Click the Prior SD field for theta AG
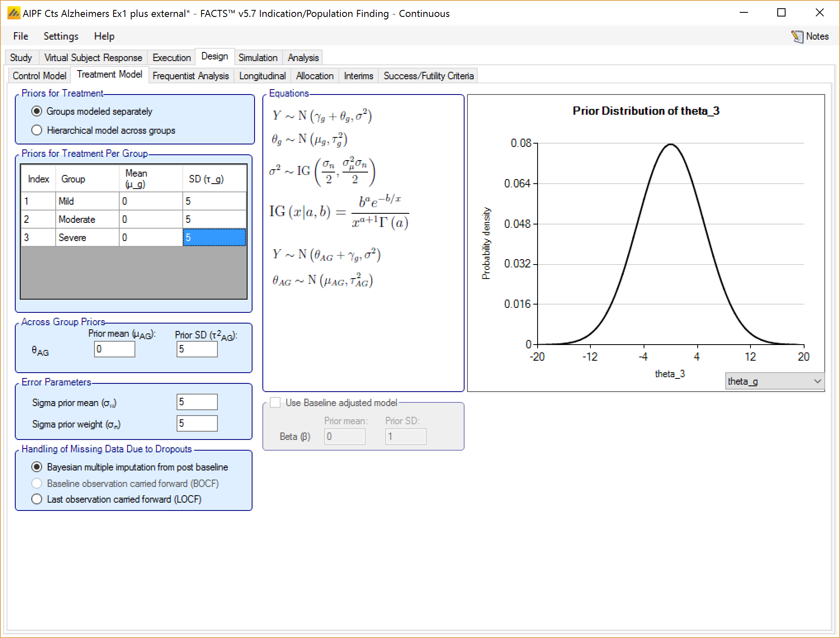This screenshot has width=840, height=638. [x=197, y=349]
